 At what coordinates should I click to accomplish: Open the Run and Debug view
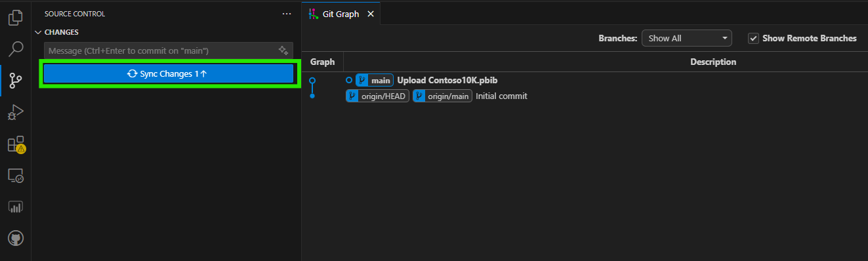(16, 112)
